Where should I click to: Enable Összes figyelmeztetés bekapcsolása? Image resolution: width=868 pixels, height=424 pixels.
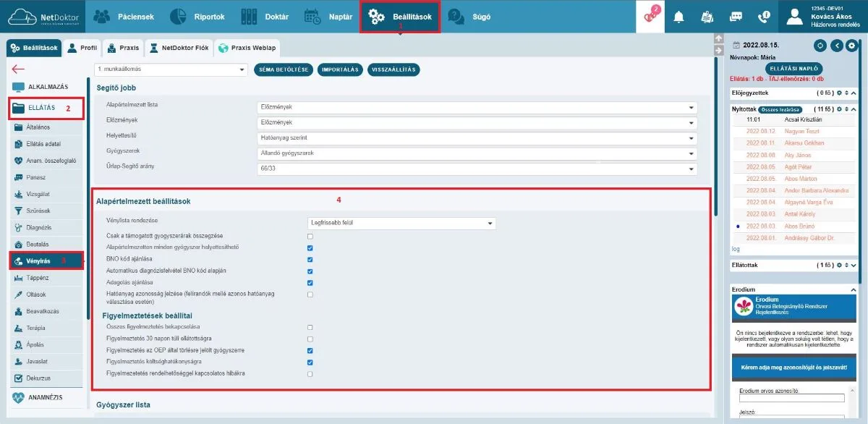pos(310,327)
